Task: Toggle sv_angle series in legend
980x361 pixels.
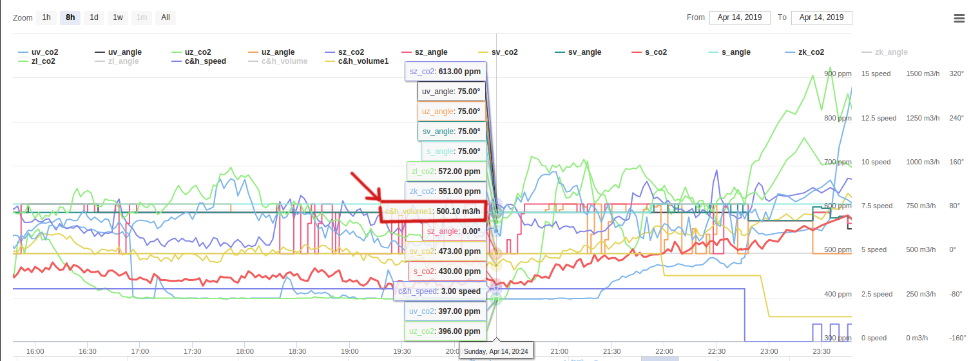Action: tap(578, 52)
